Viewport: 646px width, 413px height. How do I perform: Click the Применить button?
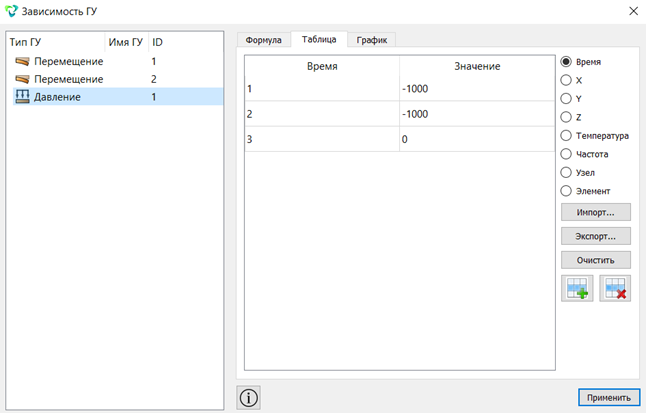pyautogui.click(x=609, y=398)
